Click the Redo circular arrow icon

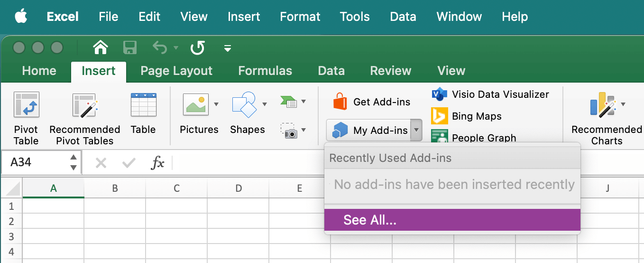pyautogui.click(x=198, y=47)
